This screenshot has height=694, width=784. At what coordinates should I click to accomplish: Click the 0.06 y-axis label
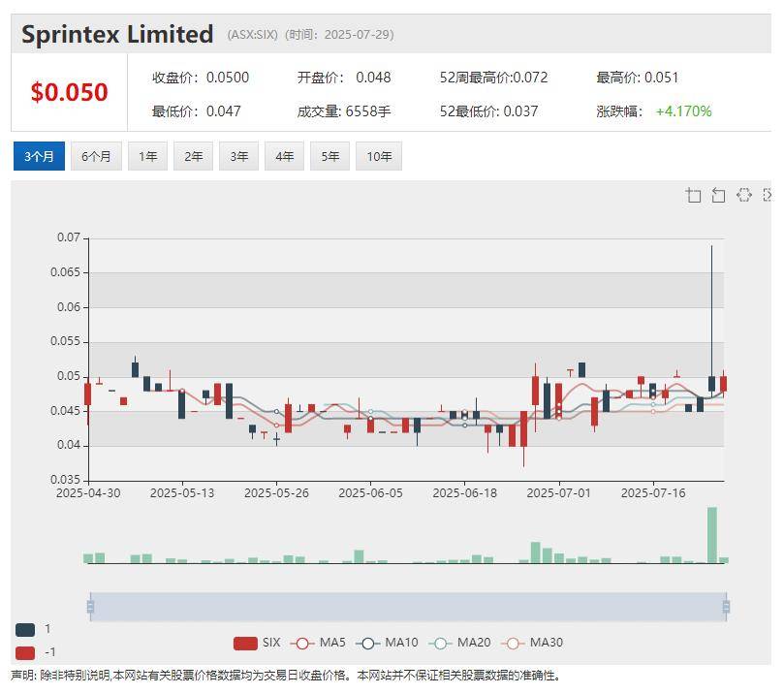[69, 307]
